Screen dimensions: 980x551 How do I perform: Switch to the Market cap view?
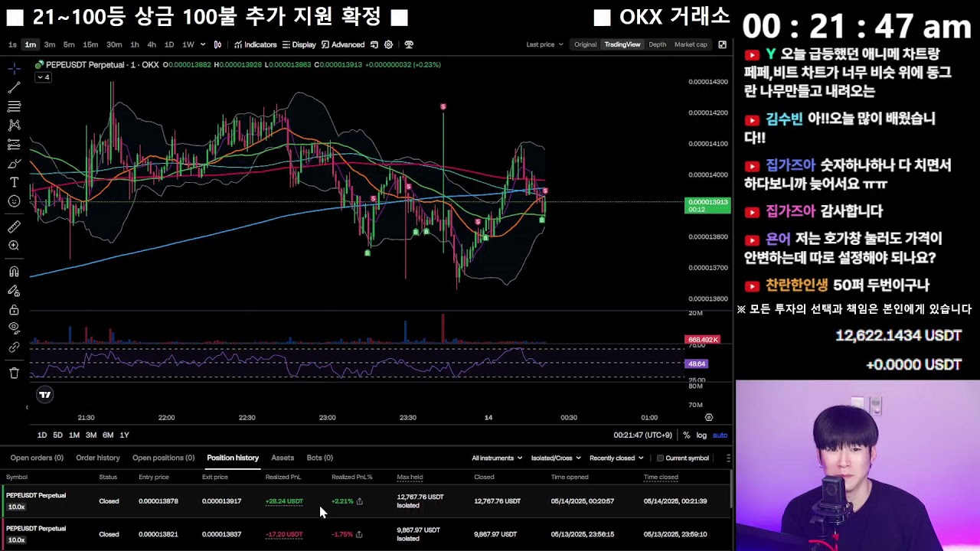click(x=691, y=44)
